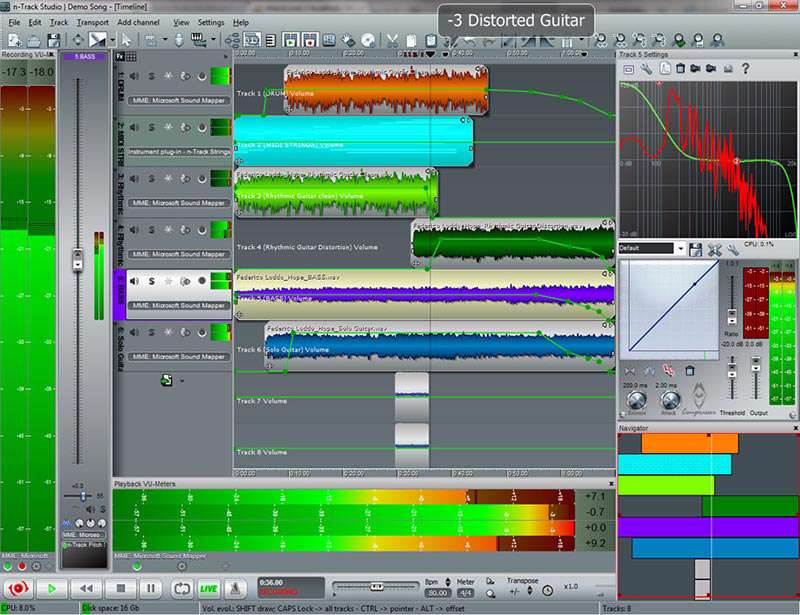The image size is (800, 615).
Task: Solo the BASS track
Action: click(x=152, y=282)
